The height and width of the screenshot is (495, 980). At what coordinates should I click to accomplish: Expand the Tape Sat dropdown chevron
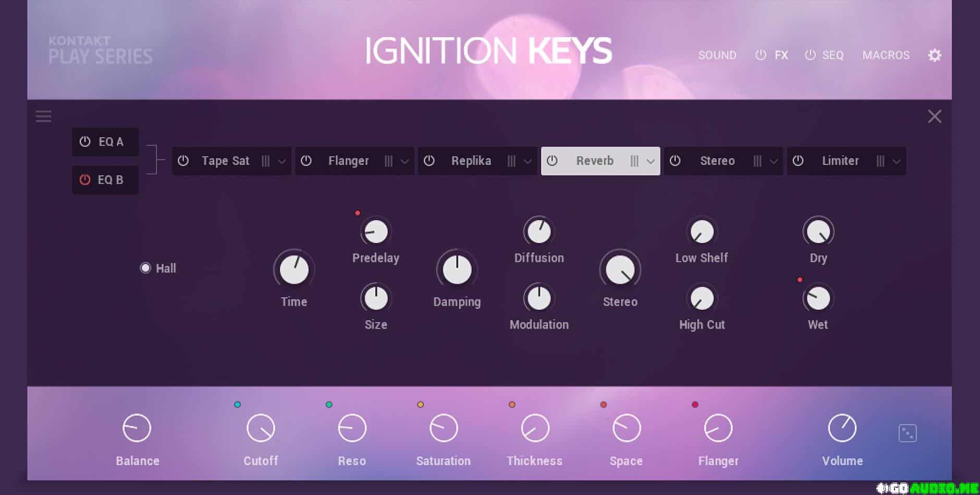tap(282, 162)
